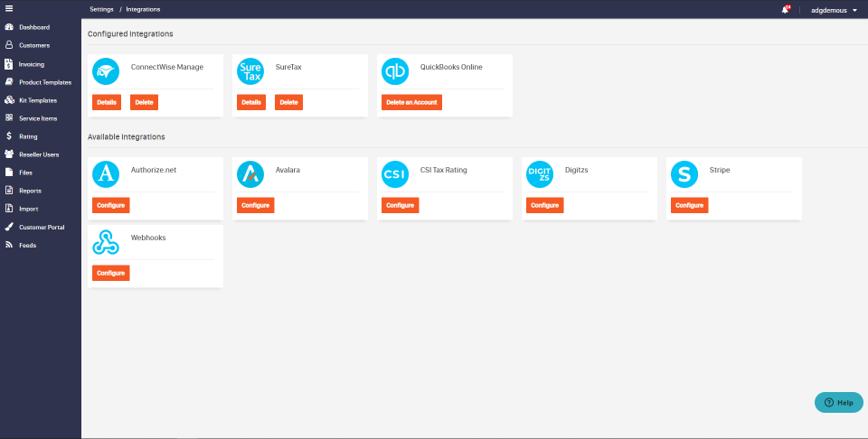
Task: Open the hamburger menu icon
Action: click(x=9, y=9)
